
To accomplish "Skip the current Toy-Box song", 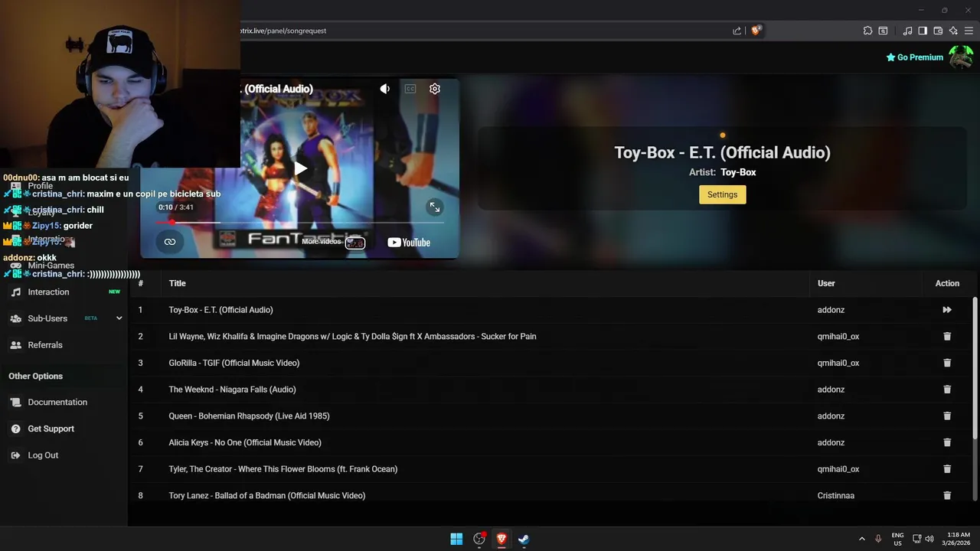I will coord(947,310).
